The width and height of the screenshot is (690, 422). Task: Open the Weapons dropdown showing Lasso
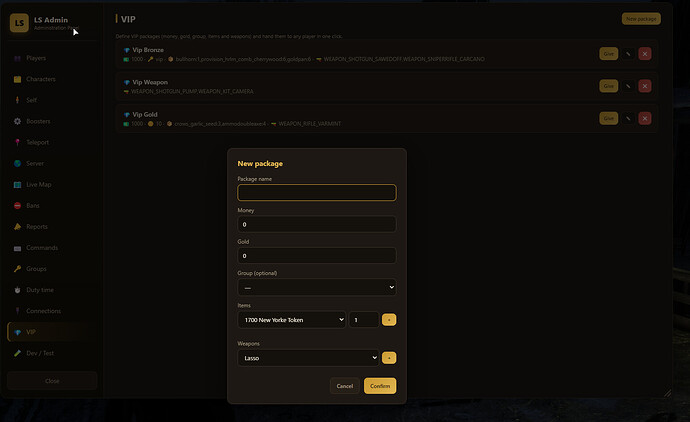tap(308, 358)
